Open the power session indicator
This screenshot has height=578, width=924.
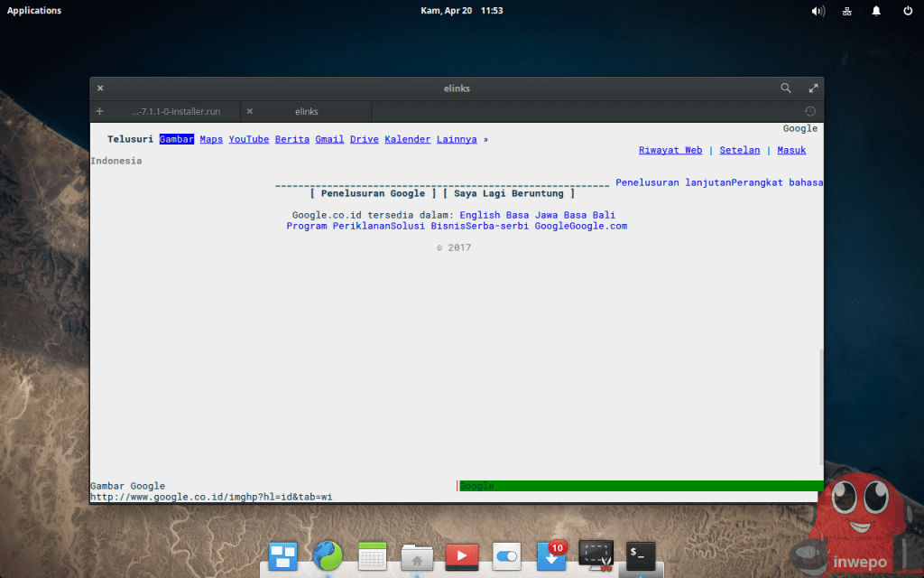(x=908, y=11)
